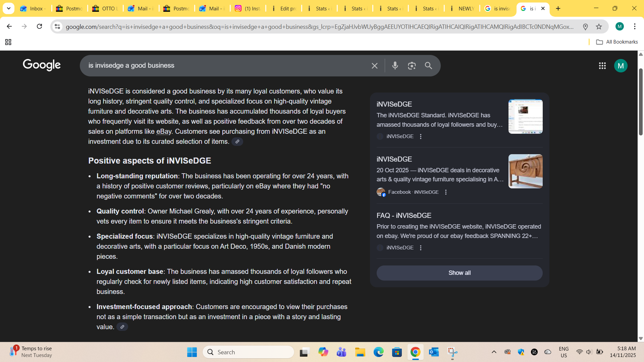
Task: Click the magnifier search submit icon
Action: point(428,66)
